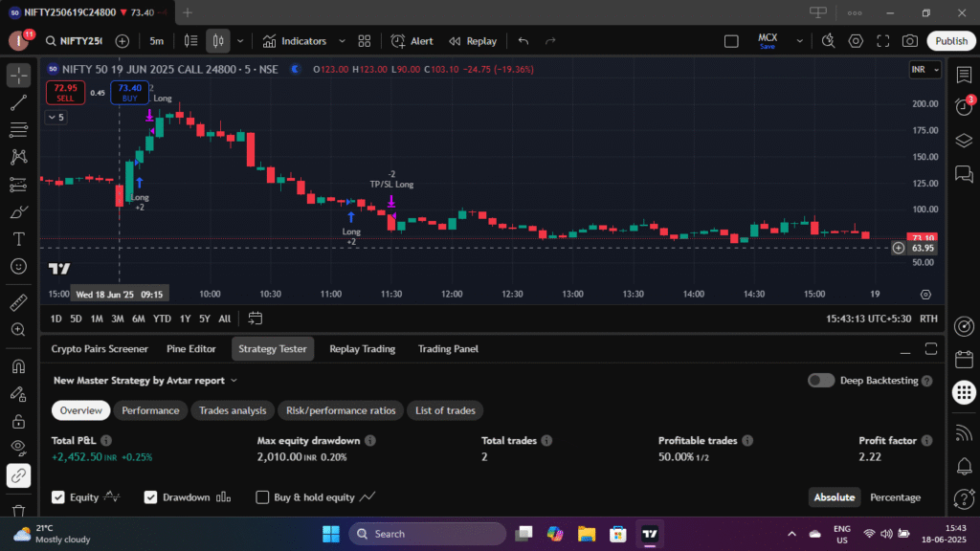Viewport: 980px width, 551px height.
Task: Select the ruler measure tool
Action: point(19,302)
